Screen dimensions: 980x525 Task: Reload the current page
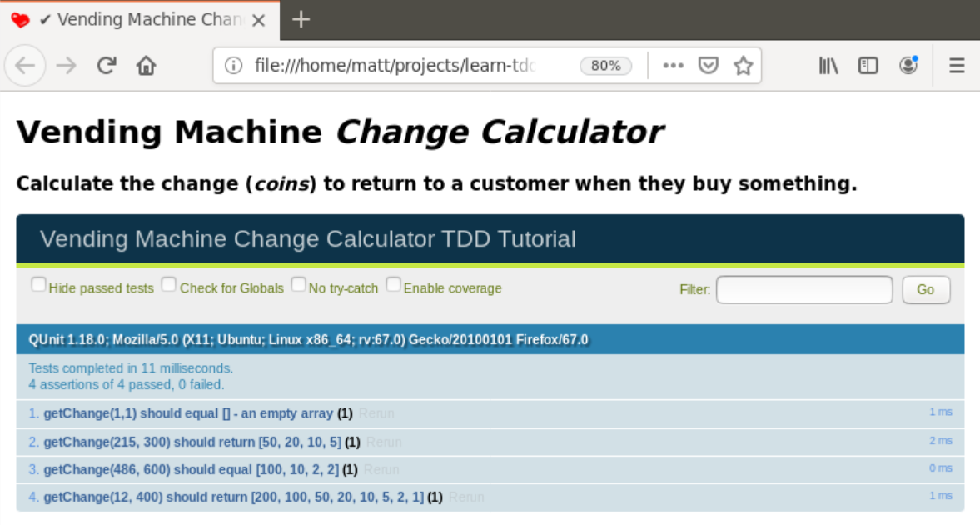point(107,65)
